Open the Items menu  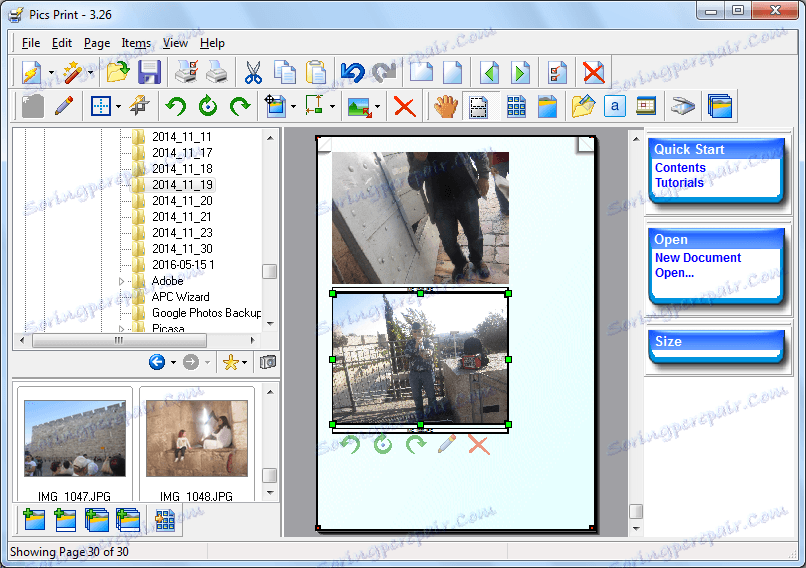[136, 43]
